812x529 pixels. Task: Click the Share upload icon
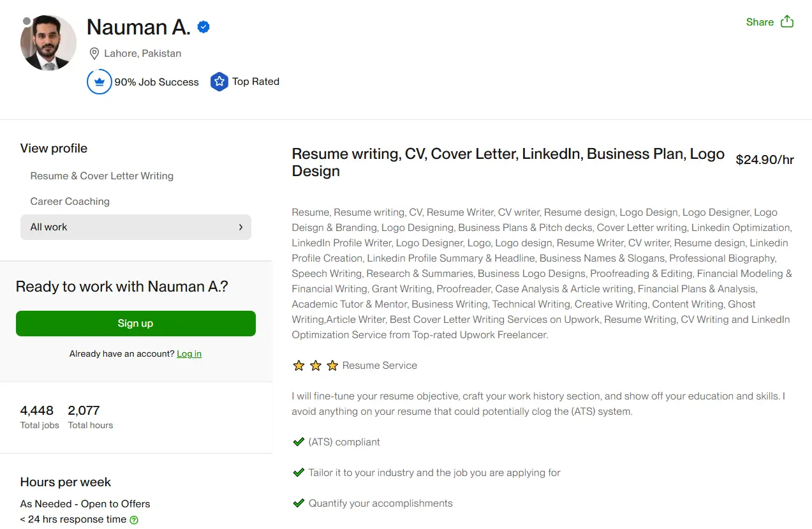click(x=787, y=21)
